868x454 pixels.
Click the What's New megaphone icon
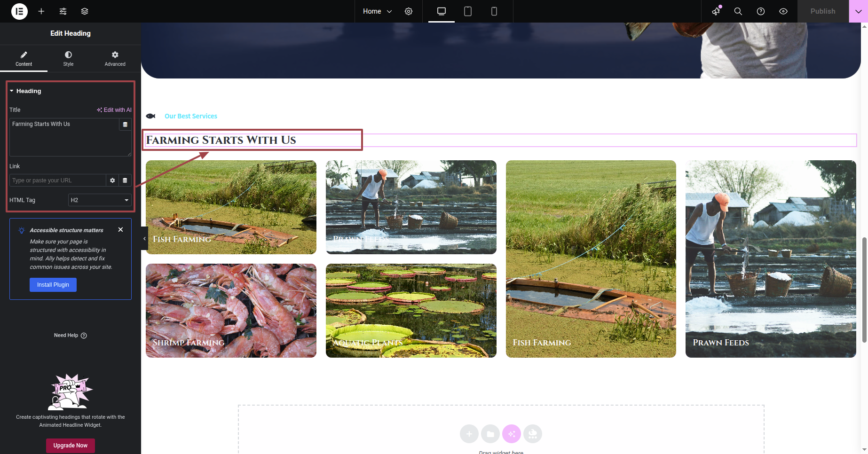point(716,11)
